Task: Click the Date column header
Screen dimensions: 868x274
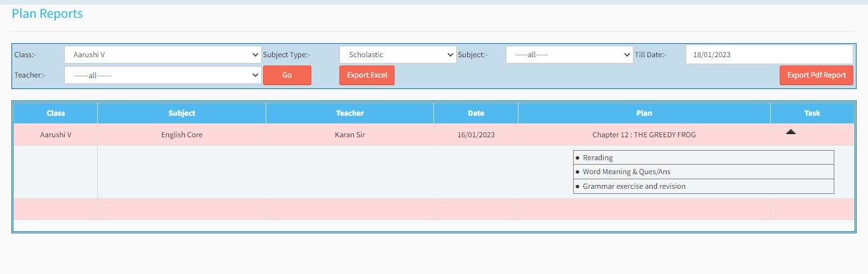Action: [x=476, y=113]
